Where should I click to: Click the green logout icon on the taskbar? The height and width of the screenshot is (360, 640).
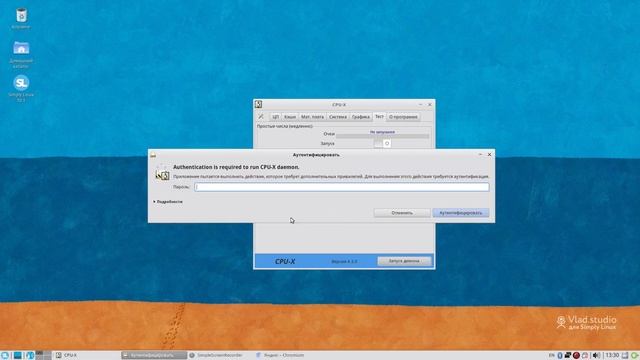tap(635, 356)
